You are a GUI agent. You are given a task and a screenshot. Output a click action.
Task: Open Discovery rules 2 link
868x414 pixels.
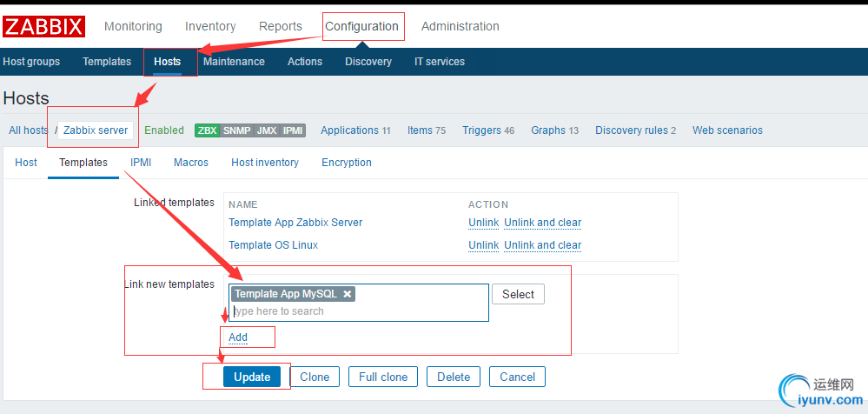coord(635,130)
